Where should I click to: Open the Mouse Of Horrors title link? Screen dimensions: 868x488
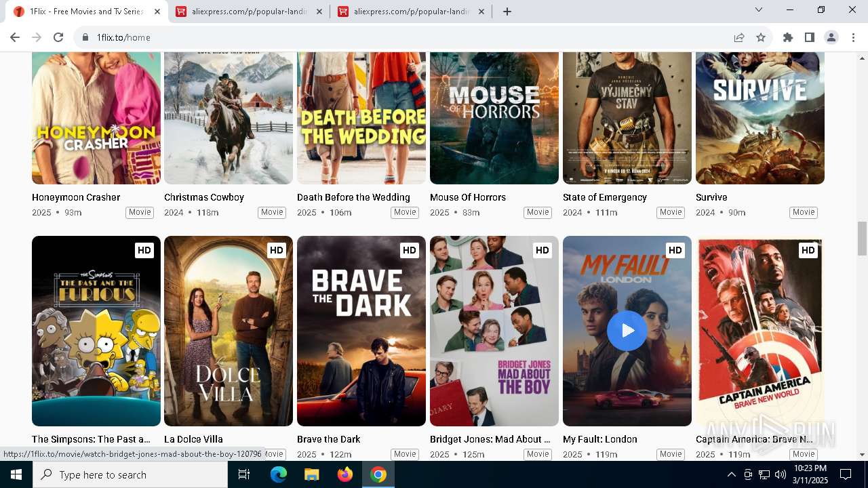[x=468, y=197]
